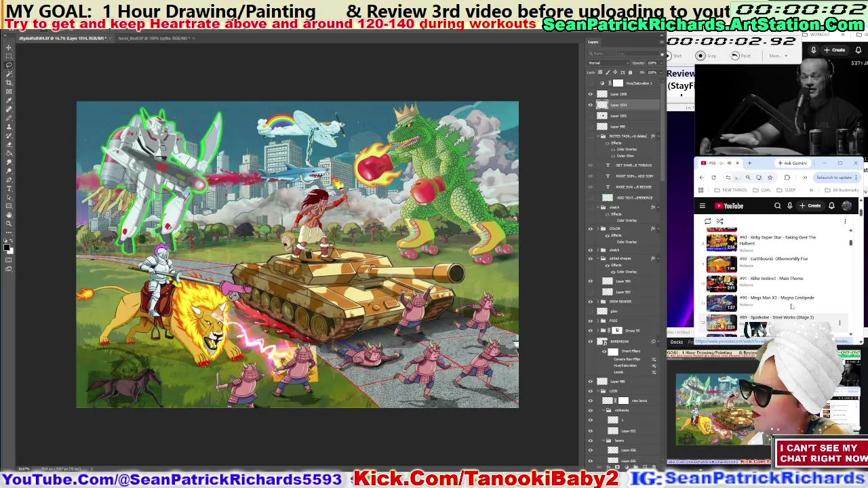The height and width of the screenshot is (488, 868).
Task: Toggle Outer Glow effect visibility
Action: coord(613,156)
